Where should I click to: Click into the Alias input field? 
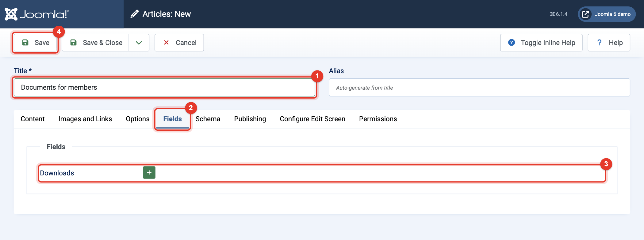[x=479, y=88]
